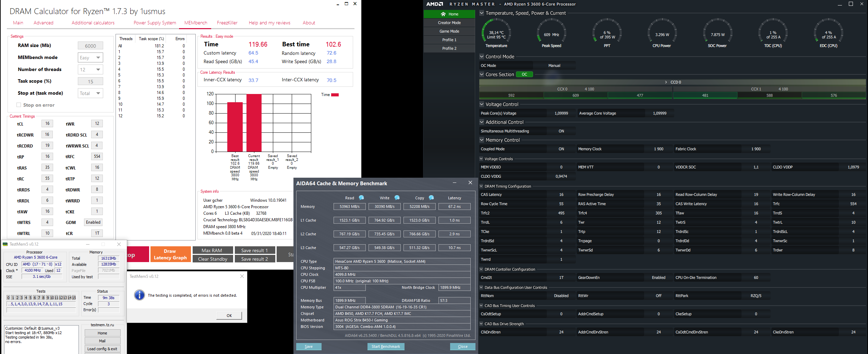Open the MEMbench mode dropdown
868x354 pixels.
pos(91,58)
